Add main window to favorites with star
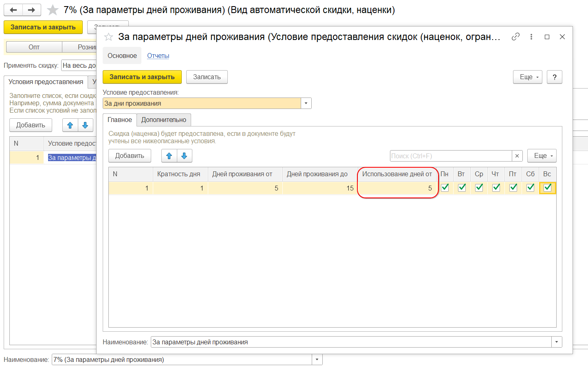This screenshot has height=368, width=588. point(53,10)
